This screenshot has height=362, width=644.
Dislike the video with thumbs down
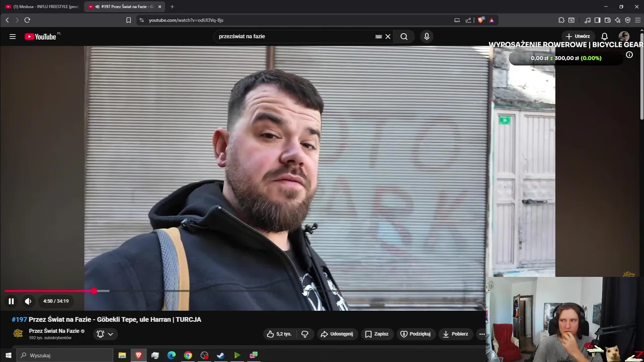304,334
